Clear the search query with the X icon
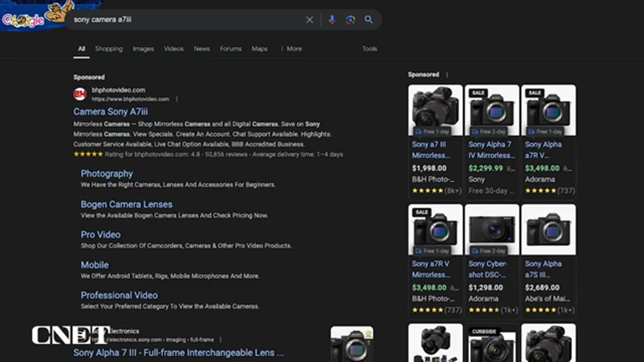The height and width of the screenshot is (362, 644). [x=309, y=20]
